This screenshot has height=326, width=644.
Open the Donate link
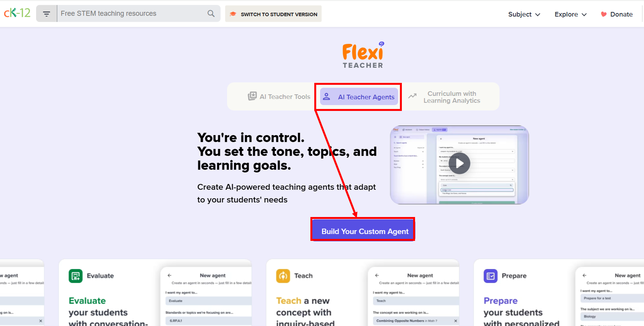click(617, 14)
